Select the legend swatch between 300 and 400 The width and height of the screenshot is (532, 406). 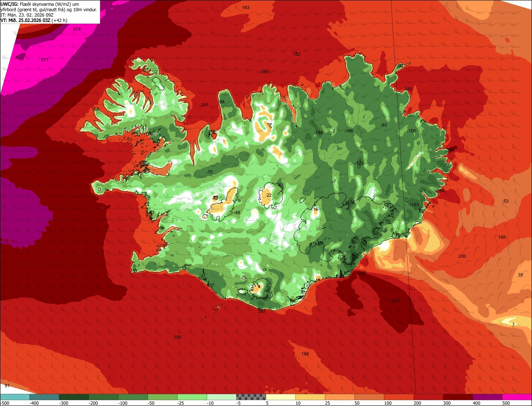point(458,397)
